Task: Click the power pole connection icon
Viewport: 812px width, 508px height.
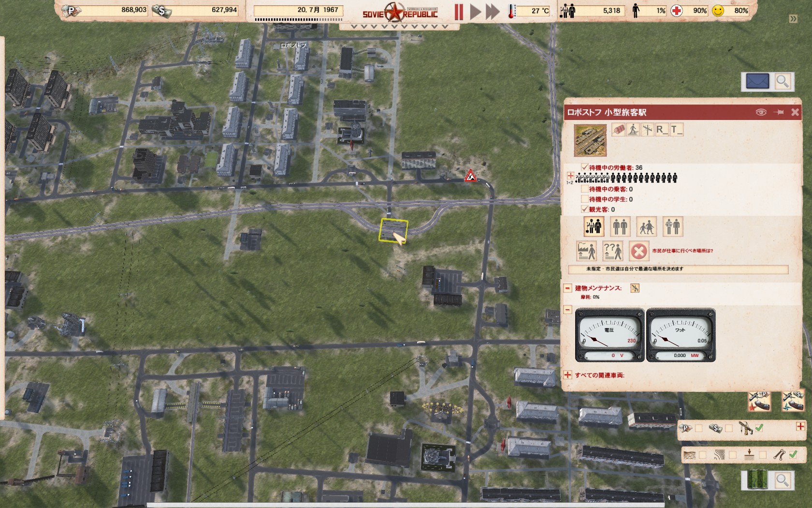Action: pyautogui.click(x=647, y=130)
